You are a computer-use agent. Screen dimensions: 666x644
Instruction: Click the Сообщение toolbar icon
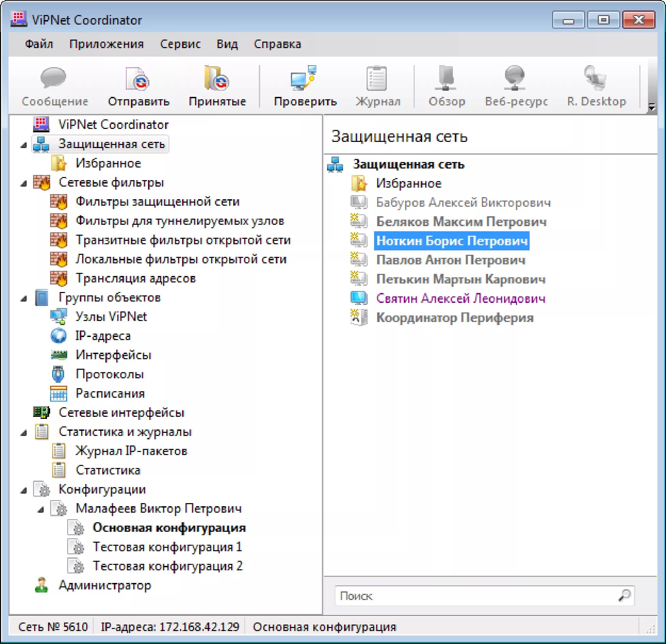coord(53,78)
